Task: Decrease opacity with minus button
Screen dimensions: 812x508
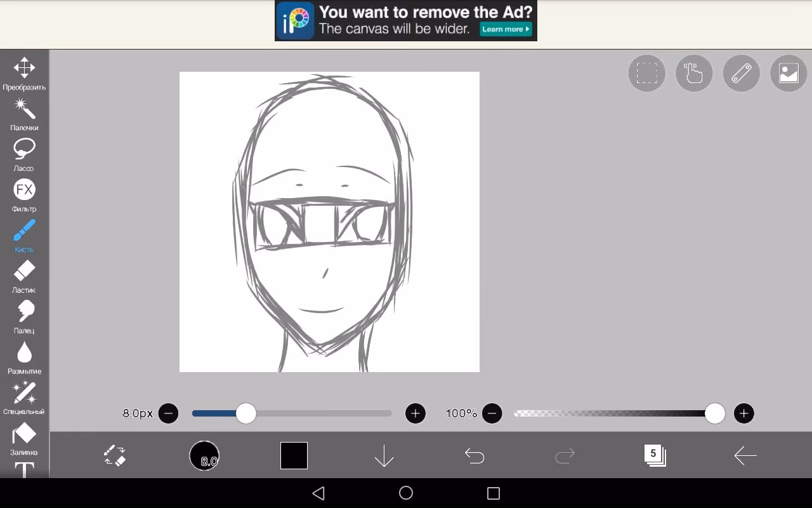Action: 492,413
